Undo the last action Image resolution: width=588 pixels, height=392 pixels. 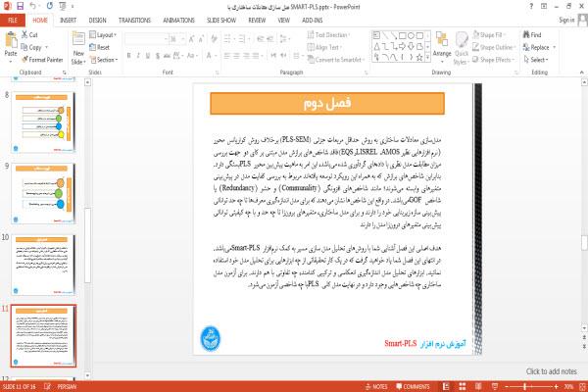point(33,6)
